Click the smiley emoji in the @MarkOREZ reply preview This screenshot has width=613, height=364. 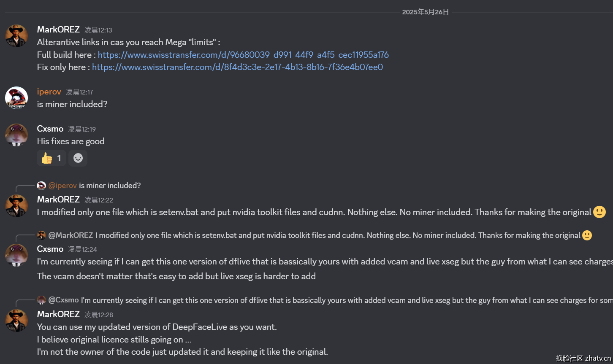(x=587, y=235)
